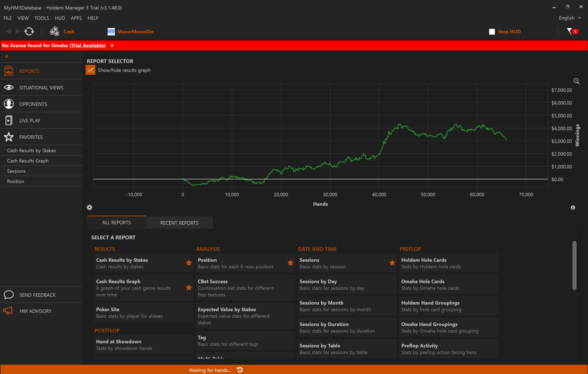Unfavorite Cash Results Graph star
Image resolution: width=588 pixels, height=374 pixels.
(189, 288)
